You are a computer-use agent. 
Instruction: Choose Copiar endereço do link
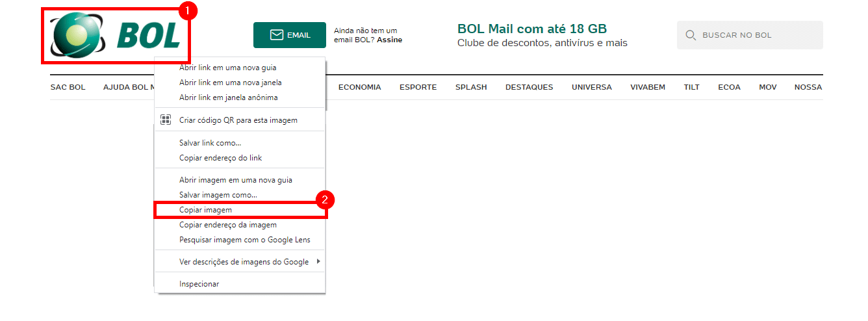click(x=240, y=158)
